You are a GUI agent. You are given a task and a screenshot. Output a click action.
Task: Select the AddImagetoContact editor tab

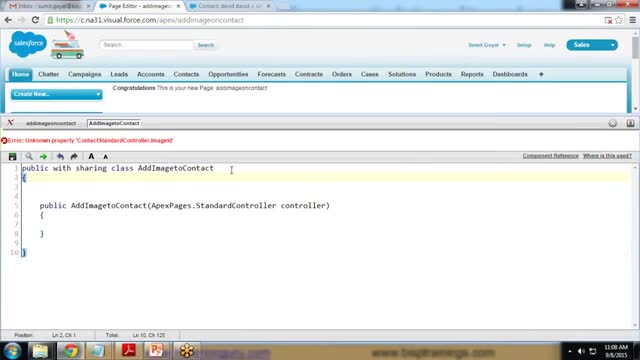click(114, 123)
